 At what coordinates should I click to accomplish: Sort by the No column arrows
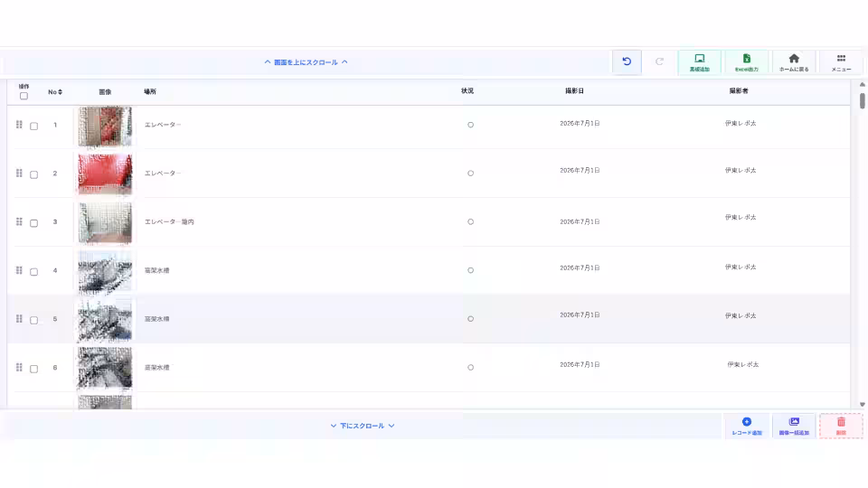(60, 92)
